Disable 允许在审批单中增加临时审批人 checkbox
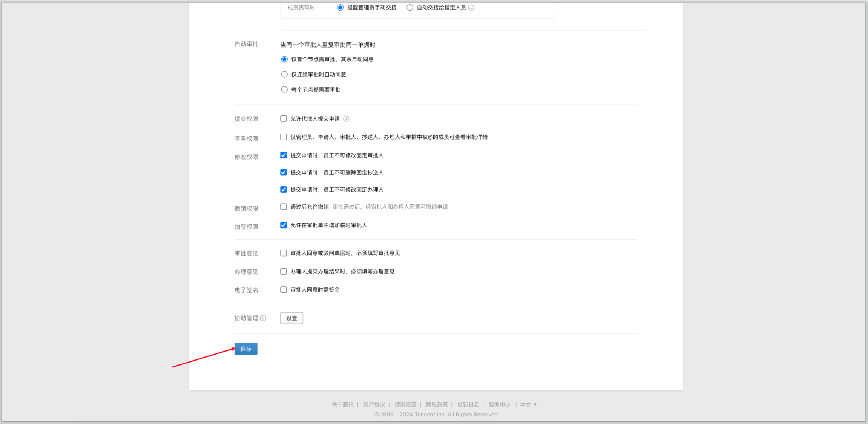The height and width of the screenshot is (424, 868). click(x=284, y=225)
